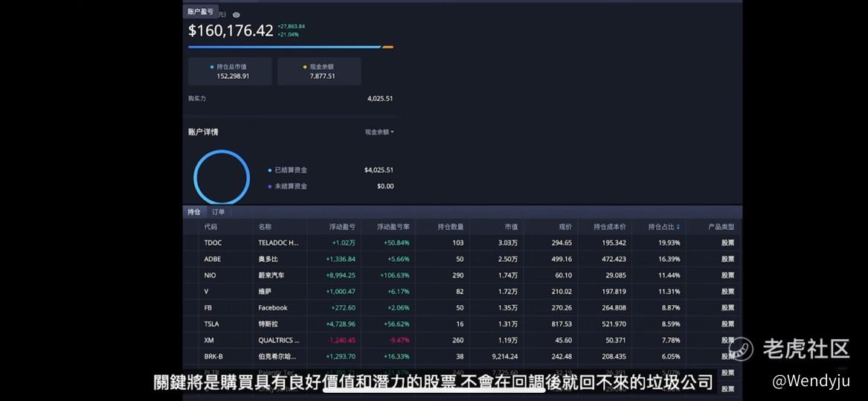Sort by the 代码 column header
Screen dimensions: 868x401
210,227
